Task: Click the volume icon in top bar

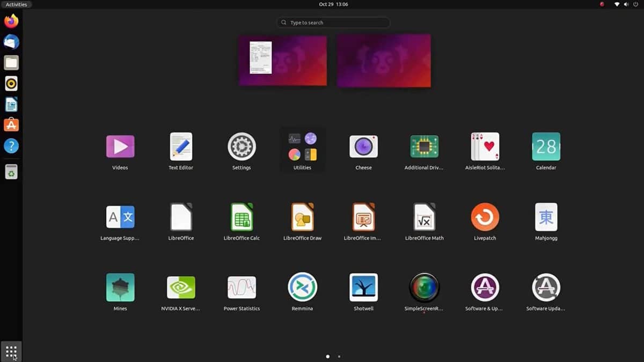Action: tap(626, 4)
